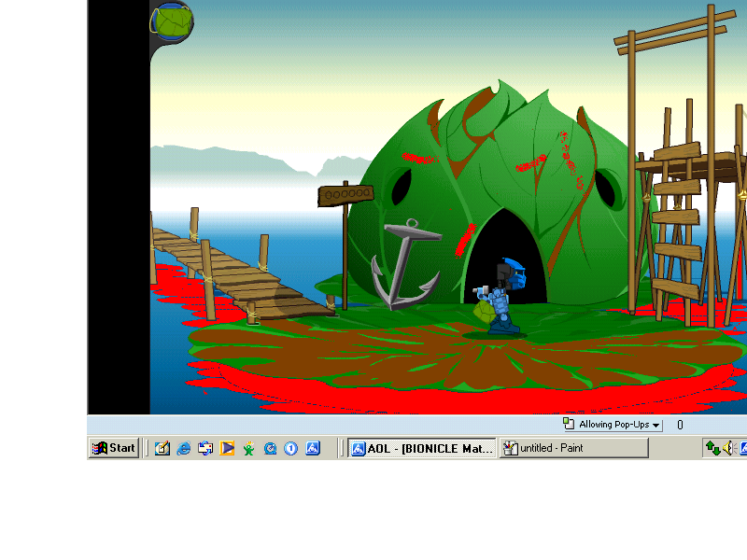Click the wooden signpost beside the hut
747x560 pixels.
coord(345,196)
